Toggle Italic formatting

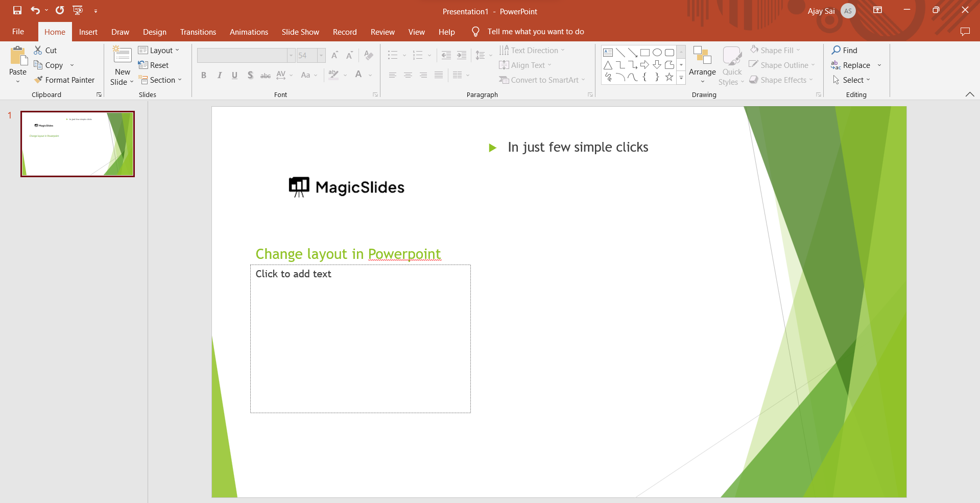[x=219, y=75]
